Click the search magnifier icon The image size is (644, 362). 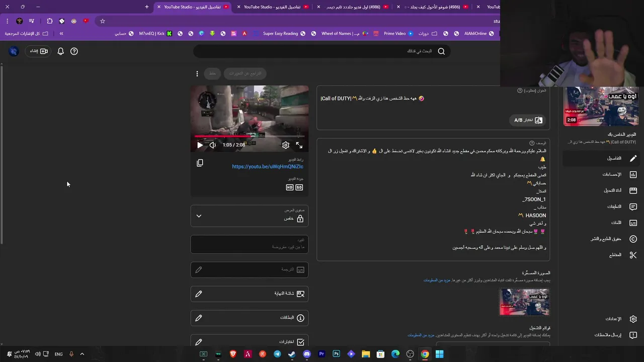441,51
